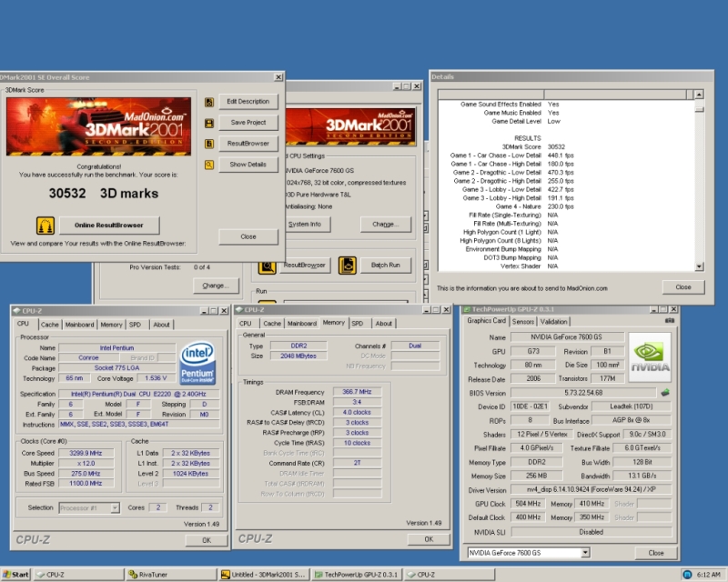Click the Edit Description button

248,102
